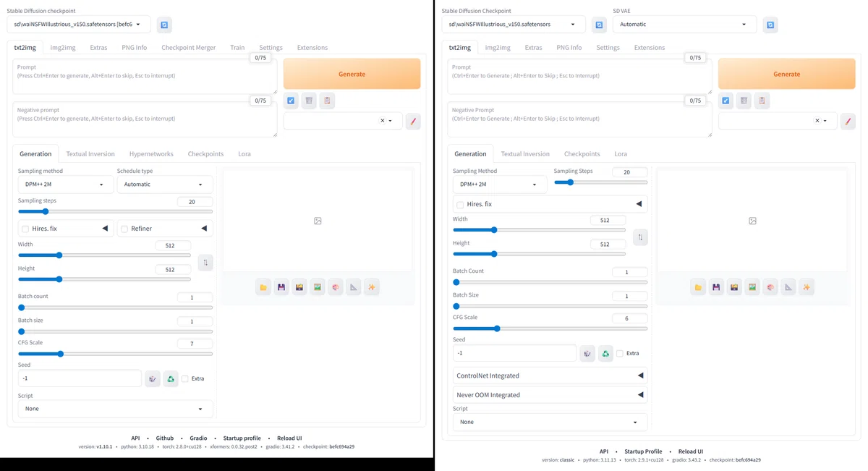The height and width of the screenshot is (471, 868).
Task: Click Reload UI in classic window footer
Action: pyautogui.click(x=692, y=451)
